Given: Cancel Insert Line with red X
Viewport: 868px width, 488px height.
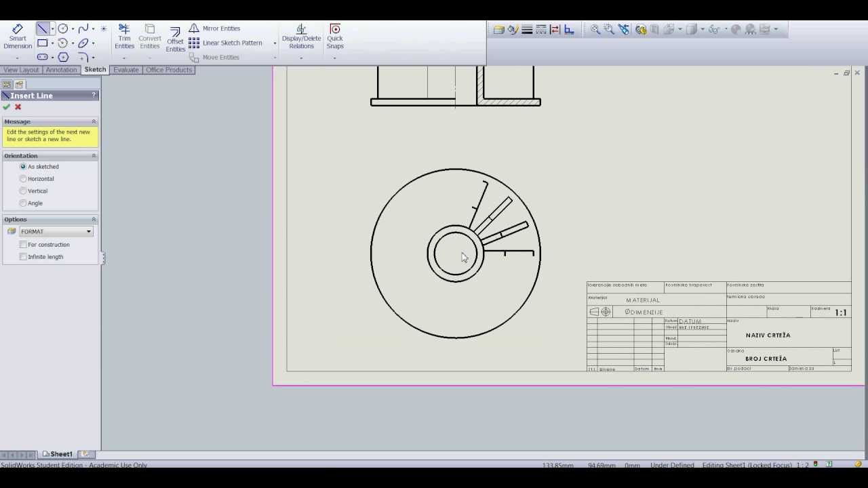Looking at the screenshot, I should (18, 107).
